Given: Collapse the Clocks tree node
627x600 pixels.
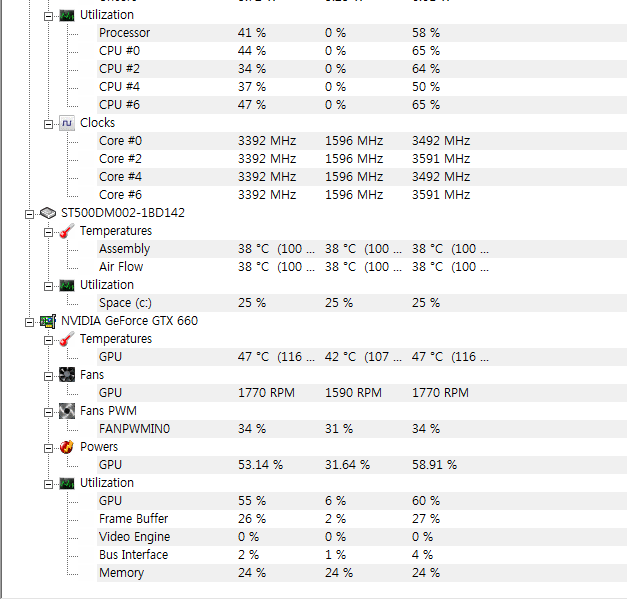Looking at the screenshot, I should tap(48, 124).
